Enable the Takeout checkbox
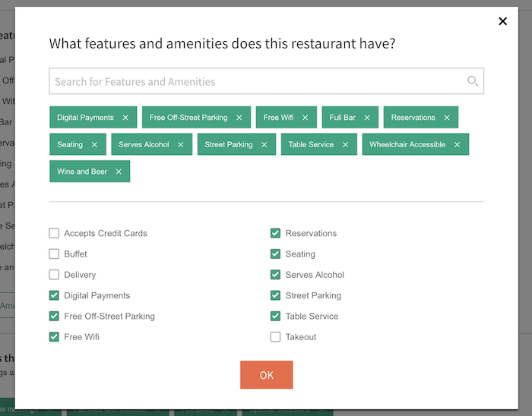Image resolution: width=532 pixels, height=416 pixels. click(275, 337)
